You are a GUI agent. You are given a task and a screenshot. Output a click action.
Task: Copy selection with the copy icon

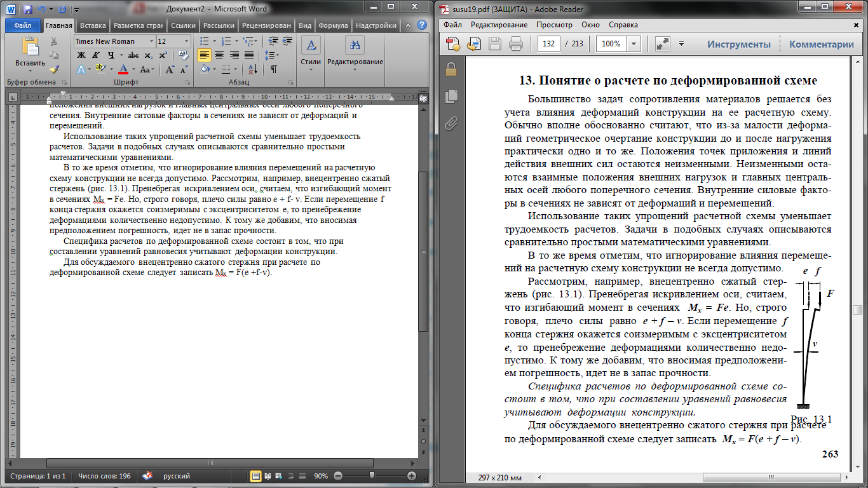(x=53, y=55)
